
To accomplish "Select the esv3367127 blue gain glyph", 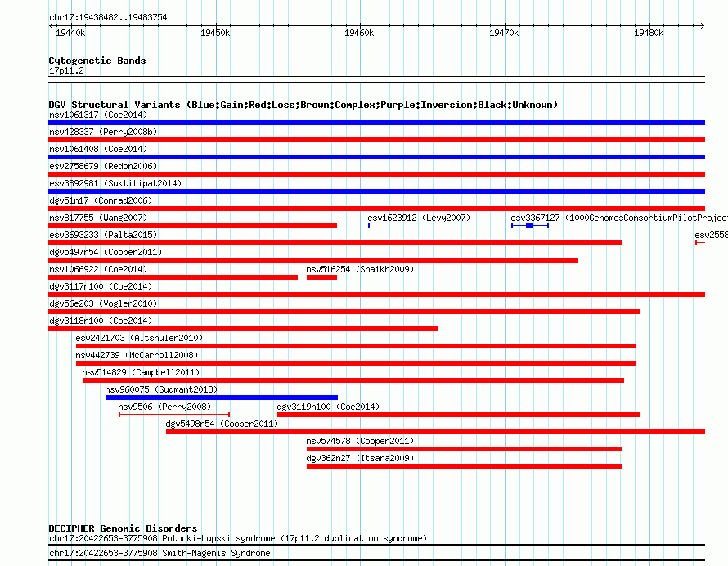I will 530,226.
